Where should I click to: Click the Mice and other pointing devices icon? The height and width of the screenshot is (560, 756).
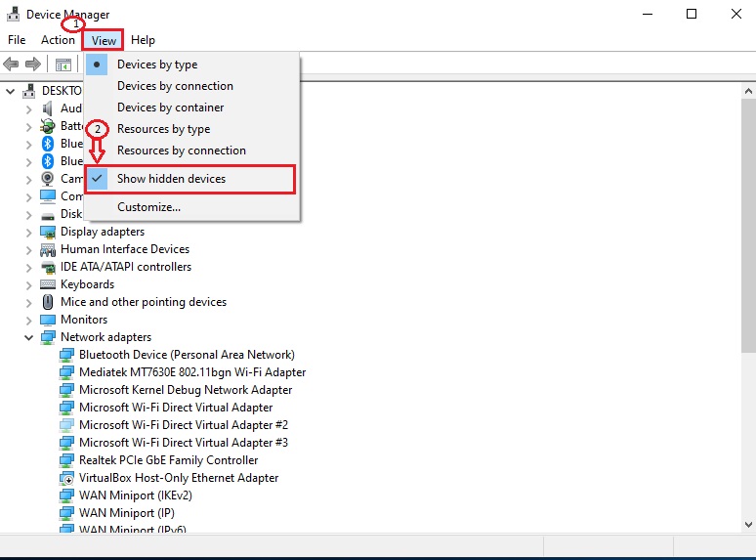48,302
